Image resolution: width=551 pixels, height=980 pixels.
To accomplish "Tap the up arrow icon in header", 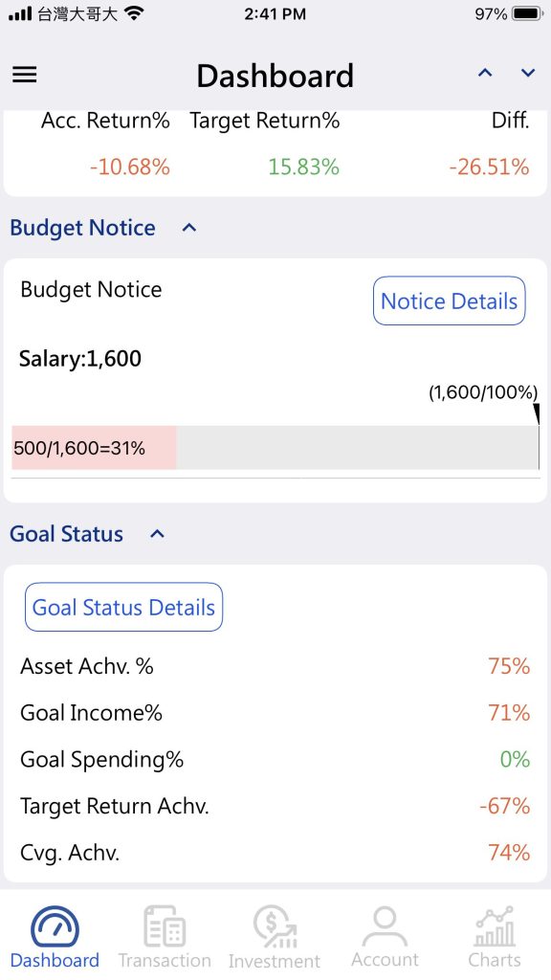I will (x=485, y=73).
